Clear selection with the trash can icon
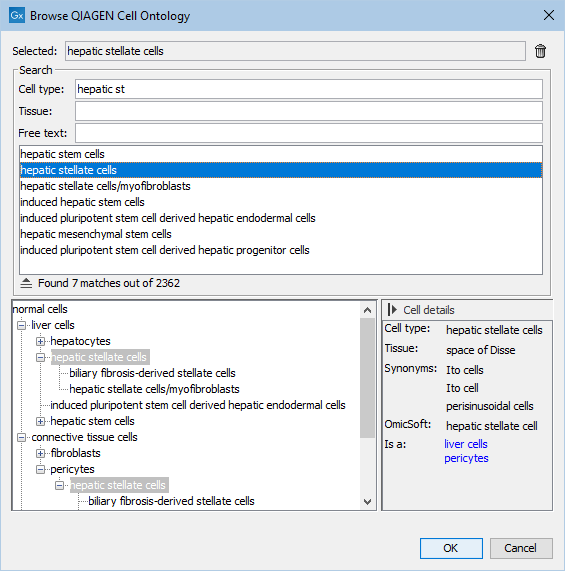The height and width of the screenshot is (571, 565). 540,51
